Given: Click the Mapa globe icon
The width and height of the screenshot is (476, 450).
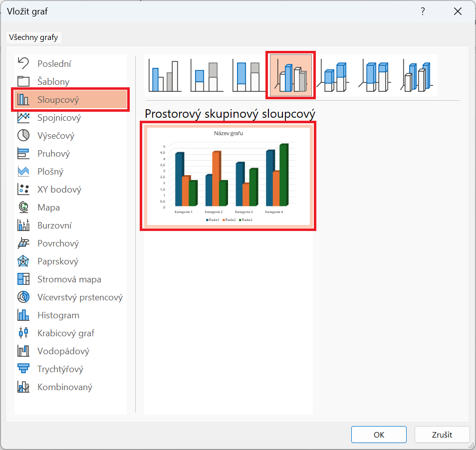Looking at the screenshot, I should [x=23, y=207].
